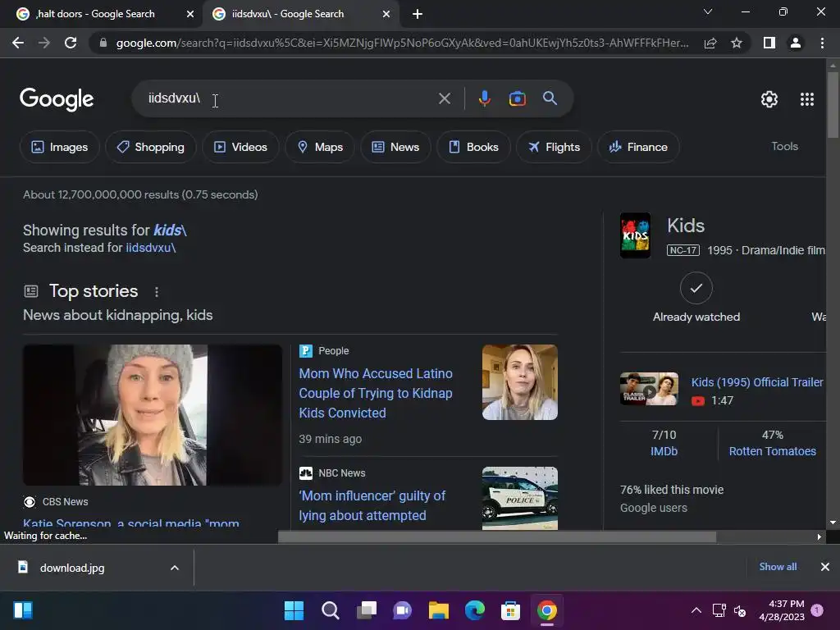Start voice search with microphone
Image resolution: width=840 pixels, height=630 pixels.
point(484,98)
